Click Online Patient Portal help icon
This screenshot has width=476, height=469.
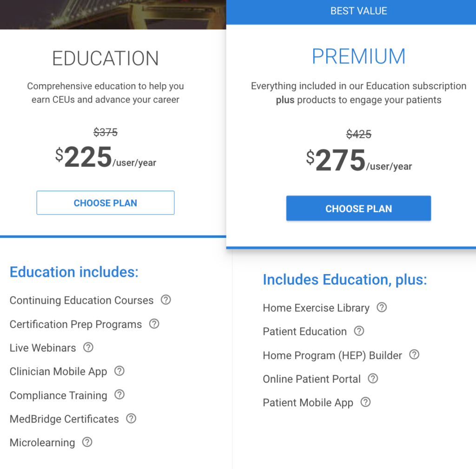click(373, 378)
